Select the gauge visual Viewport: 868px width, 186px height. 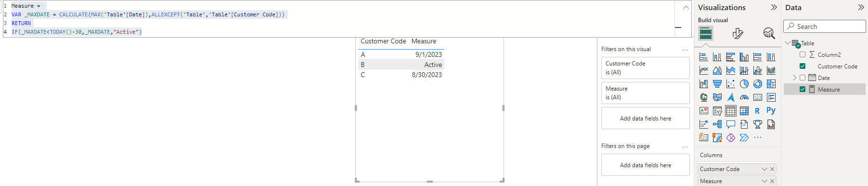click(744, 97)
